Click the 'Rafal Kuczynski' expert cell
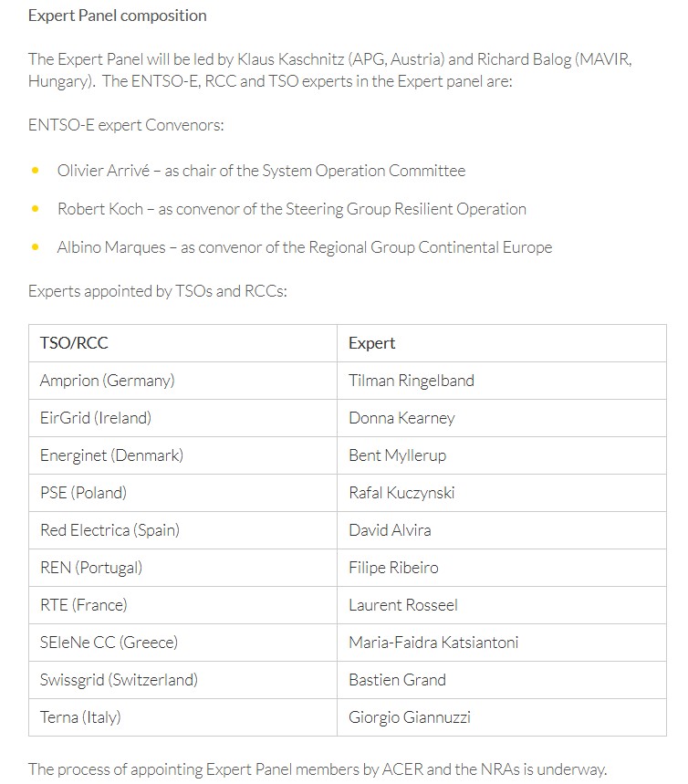The height and width of the screenshot is (784, 688). (x=401, y=493)
